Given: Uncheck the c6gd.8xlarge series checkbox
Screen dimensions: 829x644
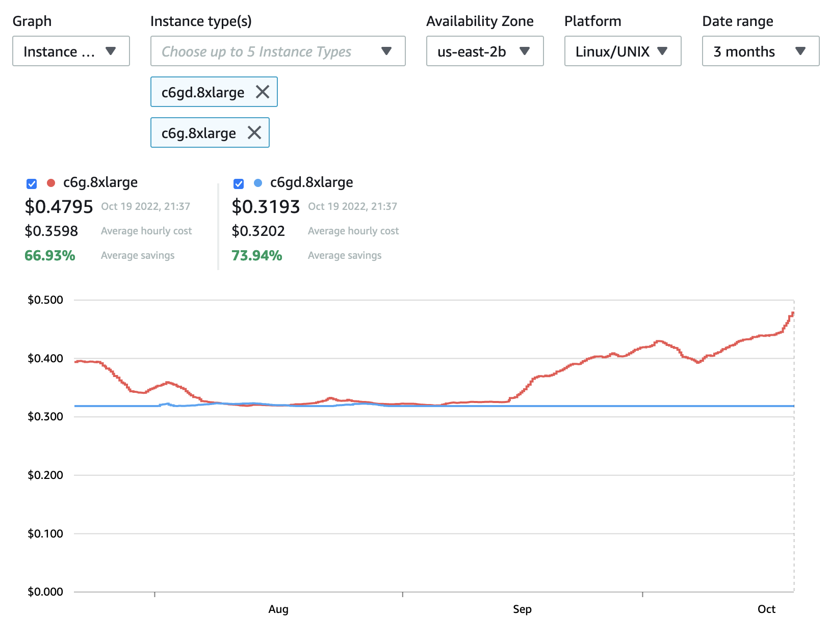Looking at the screenshot, I should point(238,184).
